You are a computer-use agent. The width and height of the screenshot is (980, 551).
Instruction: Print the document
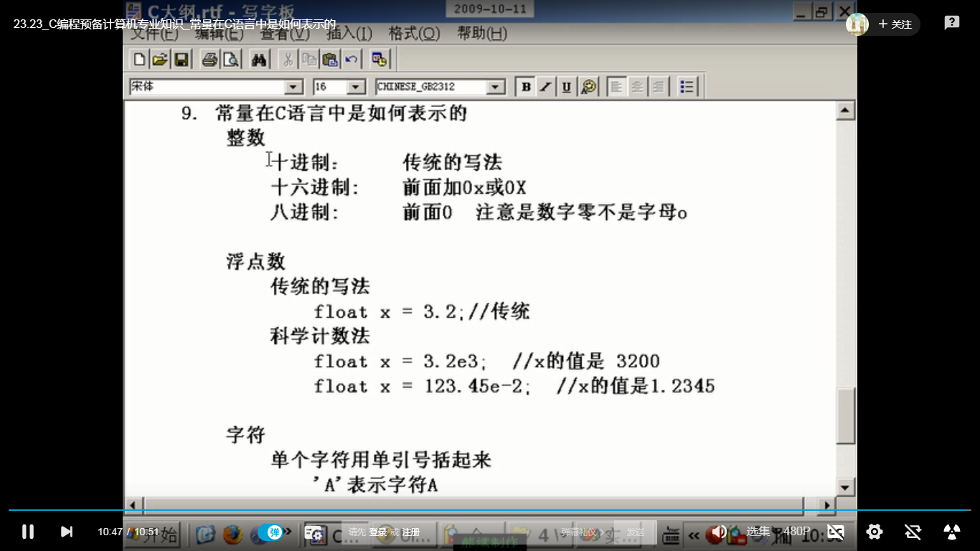point(208,60)
